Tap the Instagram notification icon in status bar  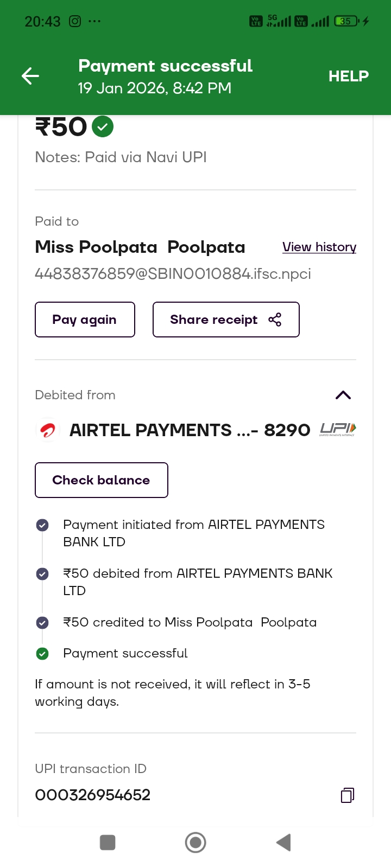pyautogui.click(x=75, y=21)
